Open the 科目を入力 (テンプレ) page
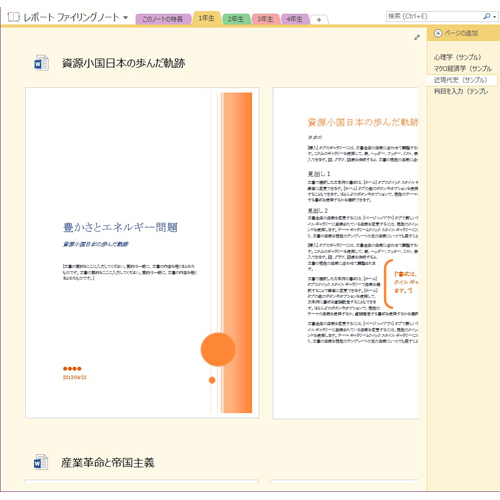The height and width of the screenshot is (500, 500). [x=461, y=91]
